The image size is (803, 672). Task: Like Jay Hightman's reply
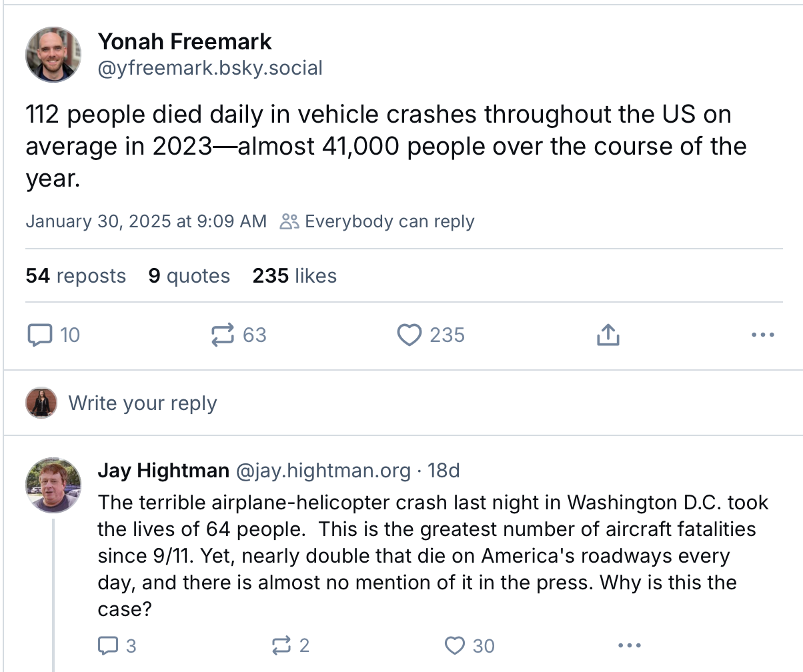click(x=454, y=645)
